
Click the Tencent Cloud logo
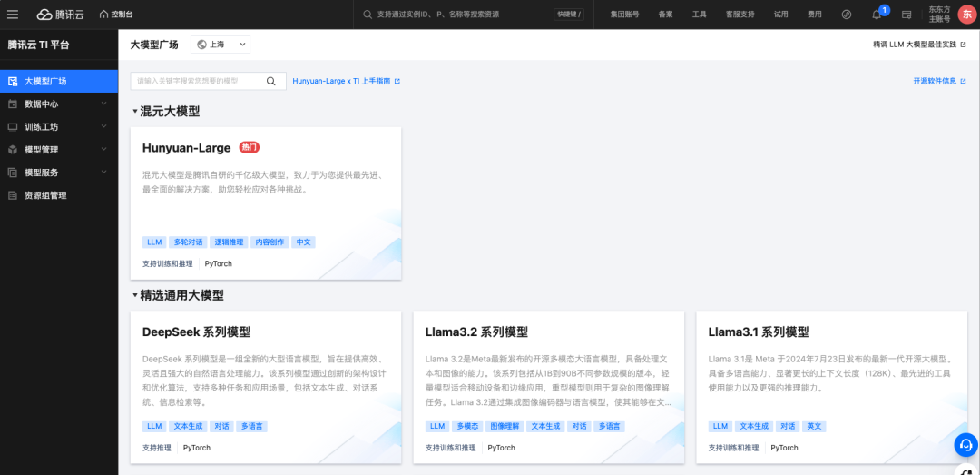[x=60, y=14]
